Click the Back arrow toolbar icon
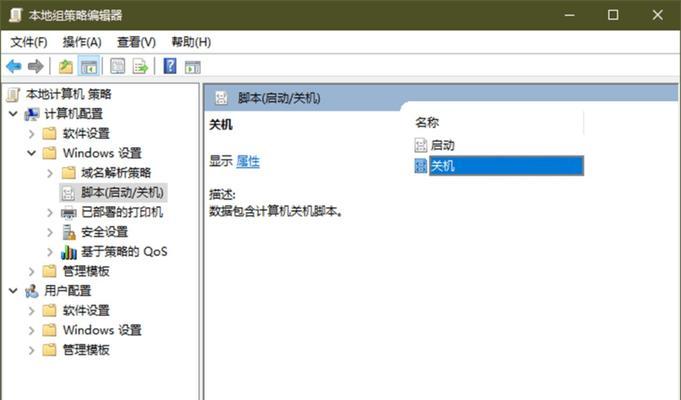This screenshot has height=400, width=681. [14, 66]
